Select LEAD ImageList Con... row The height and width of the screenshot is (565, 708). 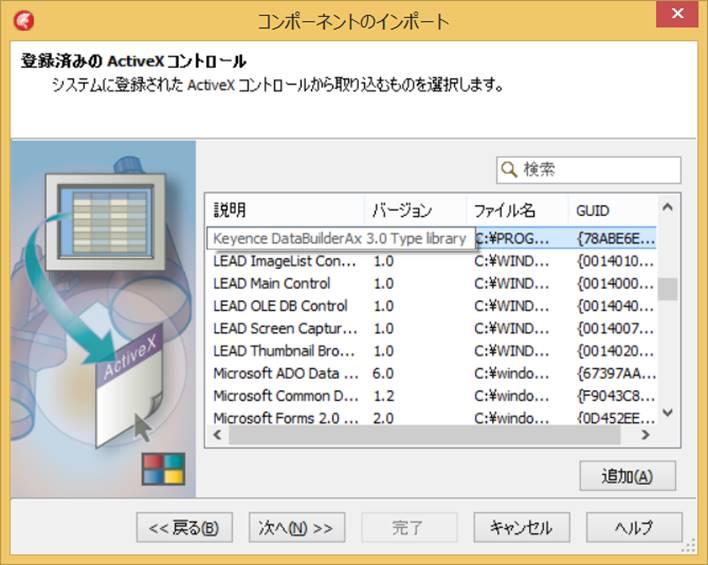pyautogui.click(x=431, y=261)
